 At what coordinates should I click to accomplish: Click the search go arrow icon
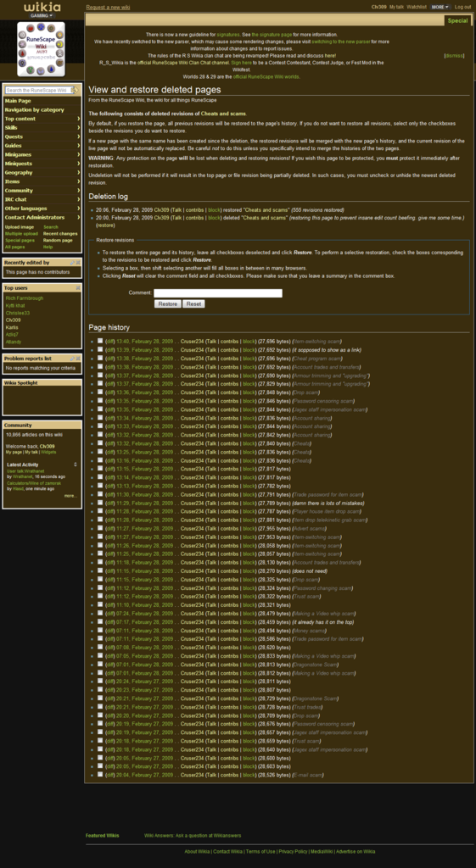pos(76,90)
